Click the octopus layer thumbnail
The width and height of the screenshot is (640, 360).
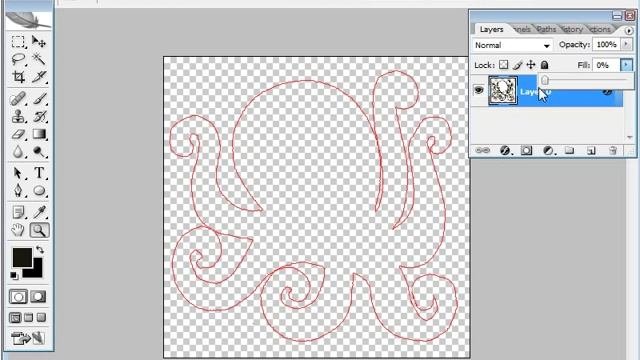503,91
